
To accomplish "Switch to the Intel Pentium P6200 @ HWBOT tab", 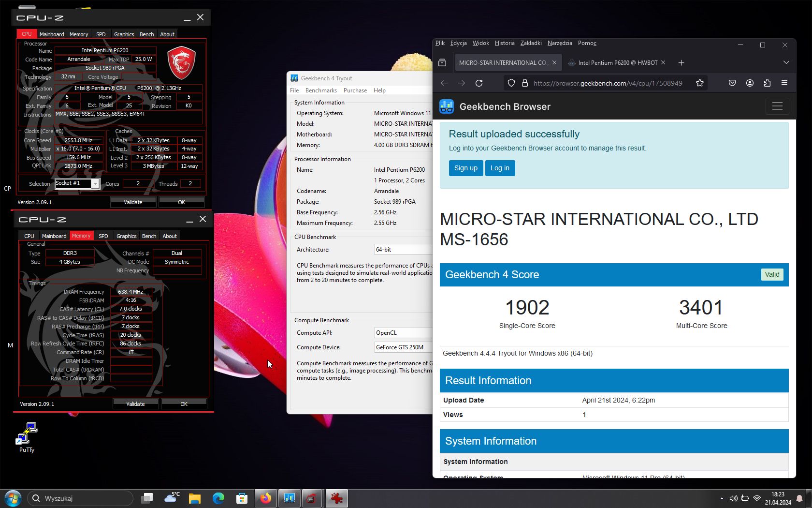I will 617,62.
